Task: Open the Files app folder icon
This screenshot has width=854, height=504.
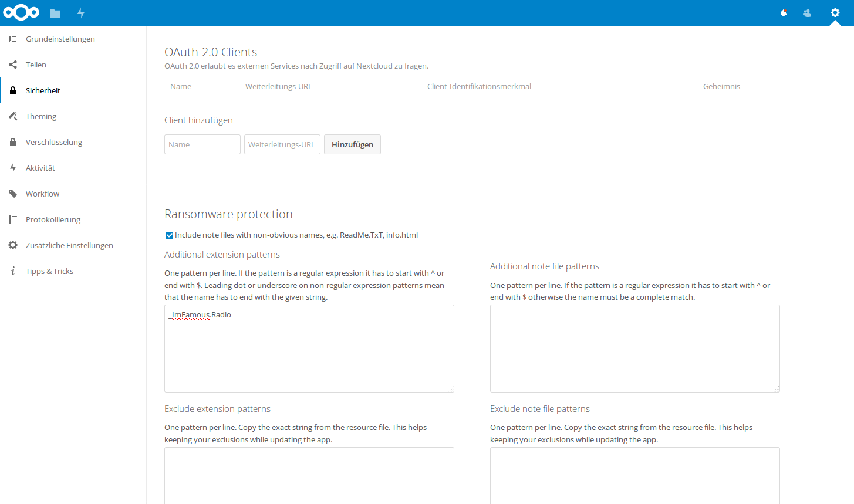Action: point(55,13)
